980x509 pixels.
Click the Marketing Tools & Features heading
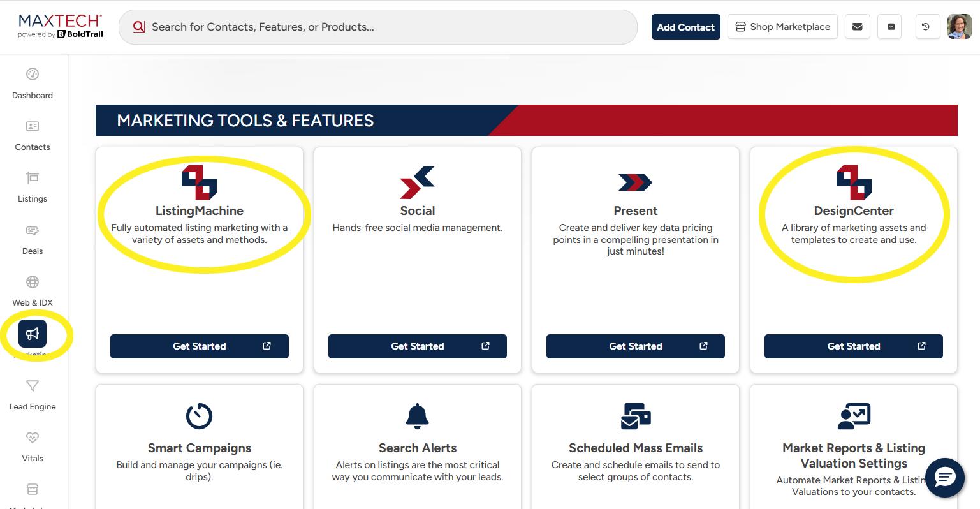(x=245, y=121)
